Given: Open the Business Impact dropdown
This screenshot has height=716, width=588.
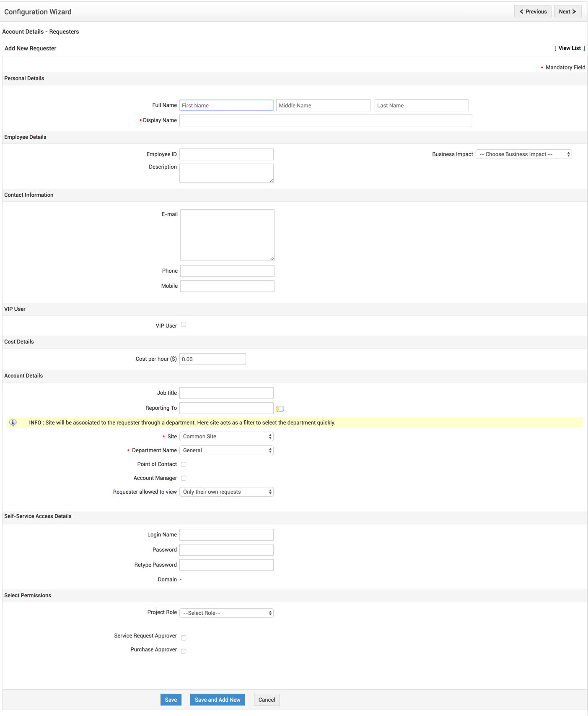Looking at the screenshot, I should pos(523,154).
